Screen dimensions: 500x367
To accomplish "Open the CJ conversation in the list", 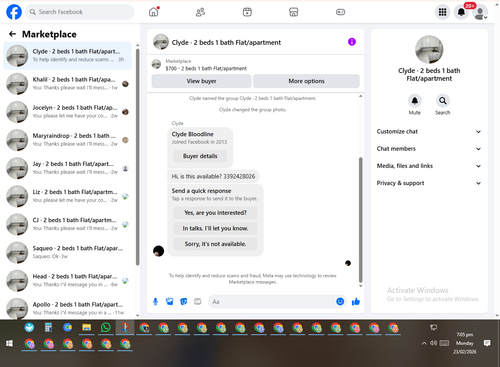I will pyautogui.click(x=68, y=225).
